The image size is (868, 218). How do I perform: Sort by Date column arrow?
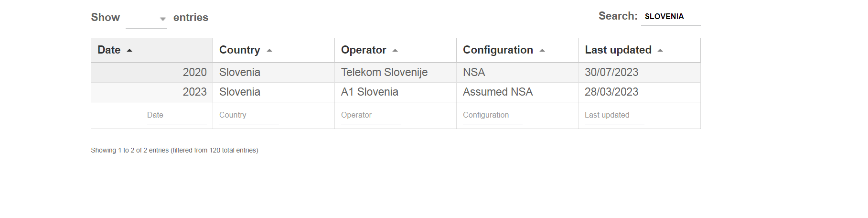[129, 50]
